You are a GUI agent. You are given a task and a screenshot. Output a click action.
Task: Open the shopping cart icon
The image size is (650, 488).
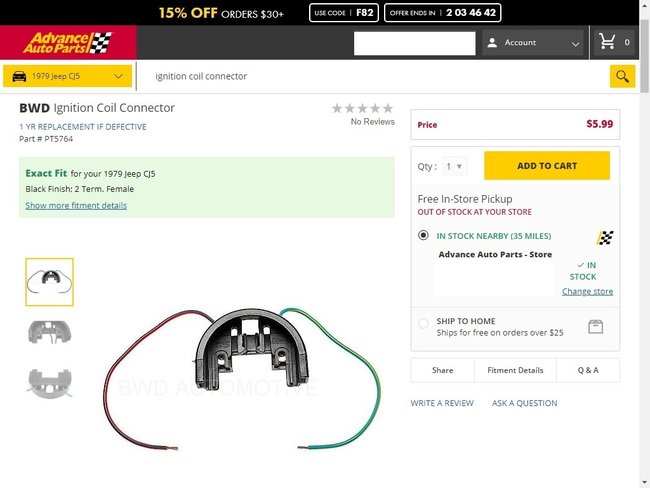coord(606,42)
